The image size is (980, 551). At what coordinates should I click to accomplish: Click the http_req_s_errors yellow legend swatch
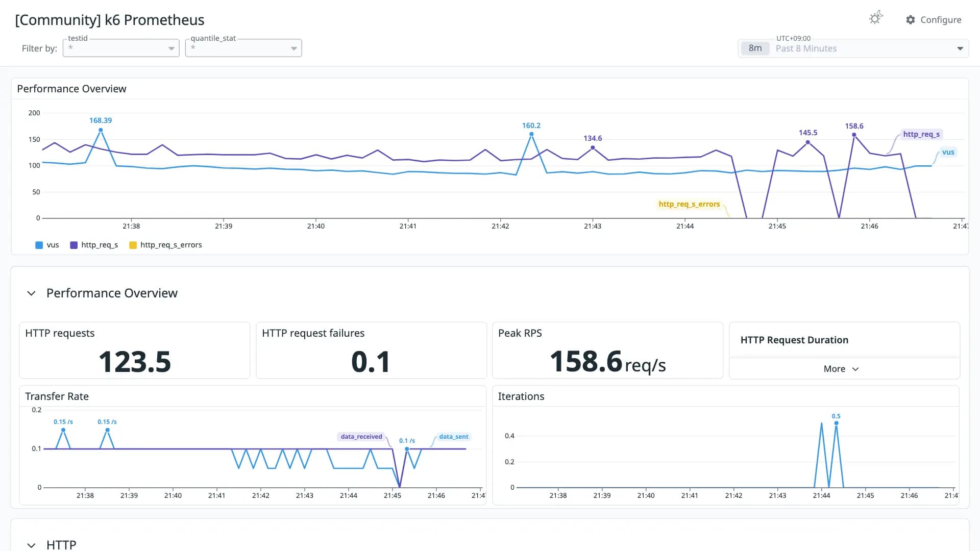133,245
